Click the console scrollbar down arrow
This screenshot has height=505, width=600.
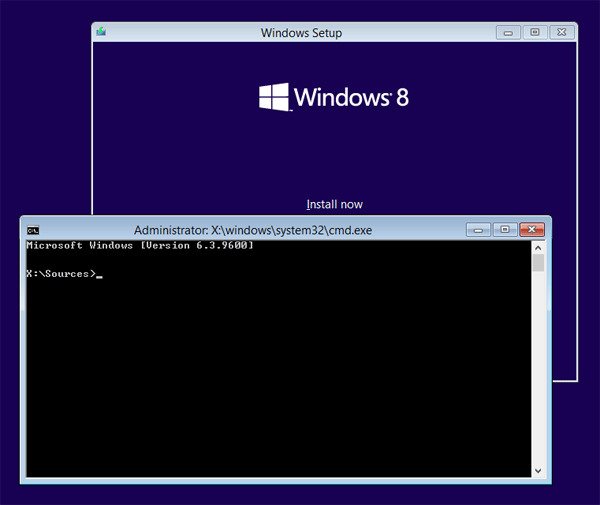pyautogui.click(x=538, y=470)
